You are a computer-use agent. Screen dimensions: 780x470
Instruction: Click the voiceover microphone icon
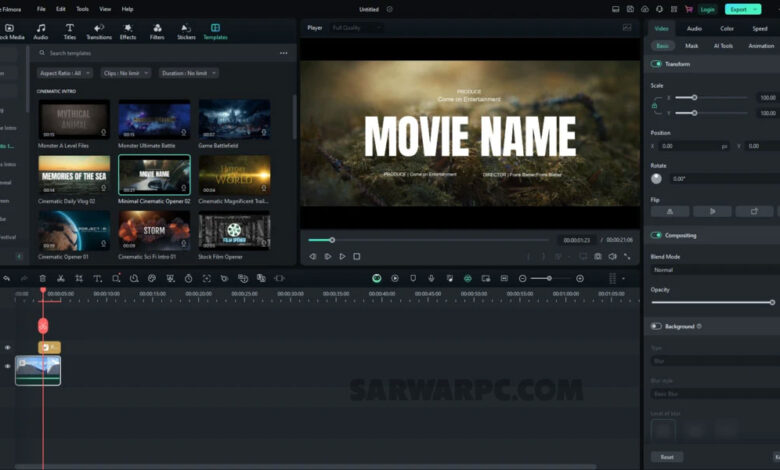tap(431, 279)
